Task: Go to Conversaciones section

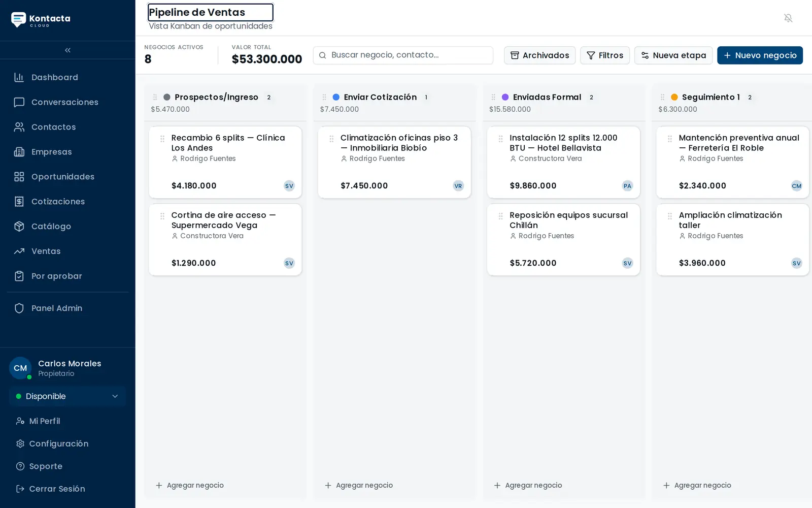Action: click(x=67, y=102)
